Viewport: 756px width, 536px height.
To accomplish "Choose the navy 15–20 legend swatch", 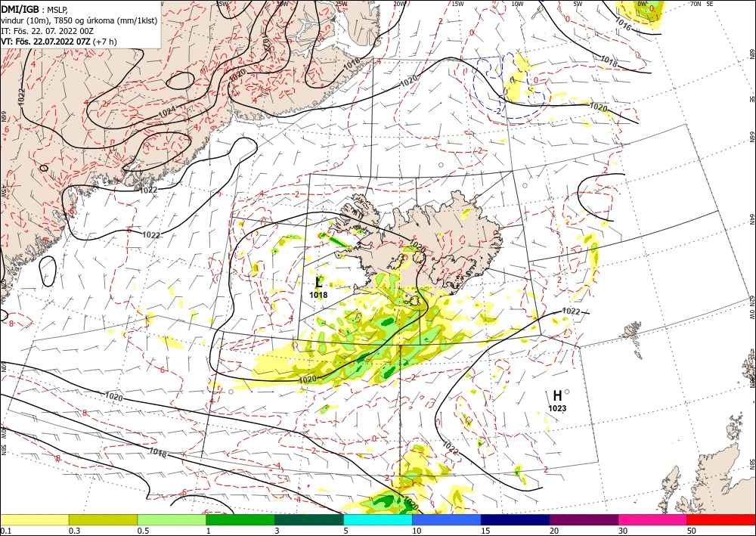I will [516, 519].
